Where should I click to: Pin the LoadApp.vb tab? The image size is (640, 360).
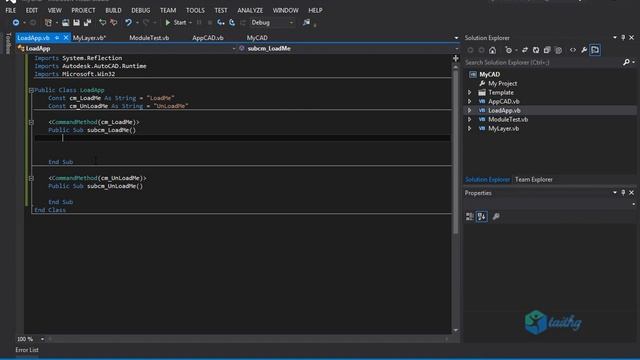coord(57,38)
